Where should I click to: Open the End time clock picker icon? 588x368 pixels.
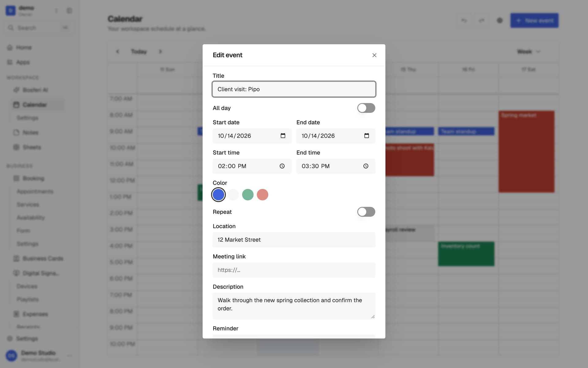click(366, 166)
